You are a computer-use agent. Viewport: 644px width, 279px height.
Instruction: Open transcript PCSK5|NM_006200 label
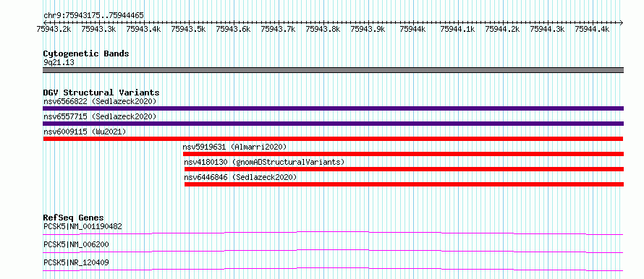pos(76,244)
